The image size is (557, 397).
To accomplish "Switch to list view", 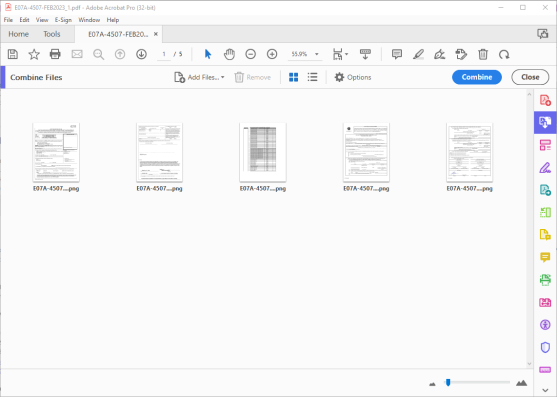I will 313,77.
